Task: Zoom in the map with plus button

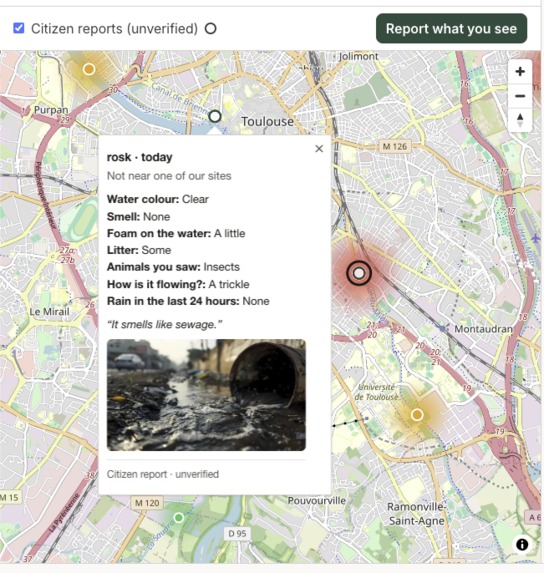Action: (520, 71)
